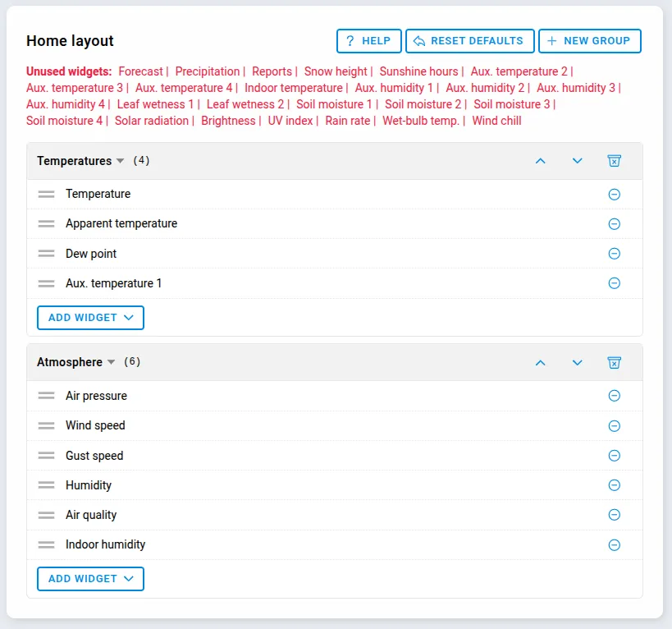This screenshot has height=629, width=672.
Task: Delete the Atmosphere group
Action: tap(614, 363)
